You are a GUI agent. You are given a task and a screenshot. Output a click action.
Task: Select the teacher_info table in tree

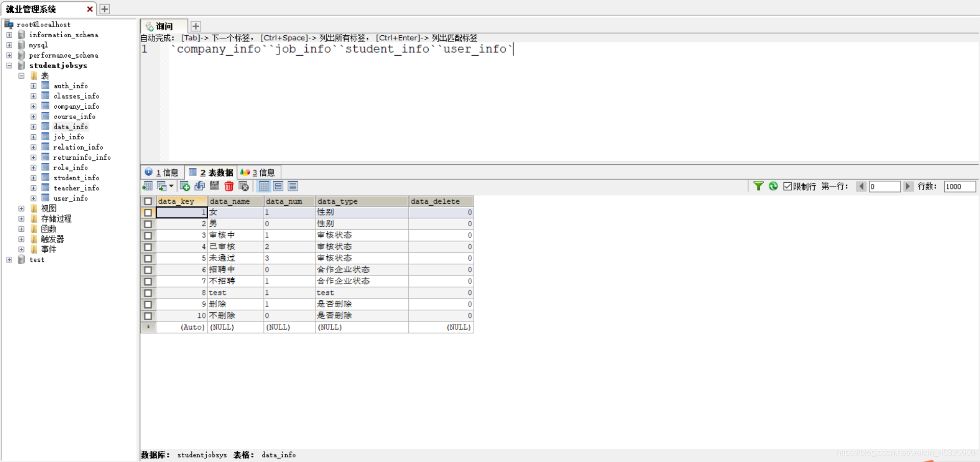[76, 188]
